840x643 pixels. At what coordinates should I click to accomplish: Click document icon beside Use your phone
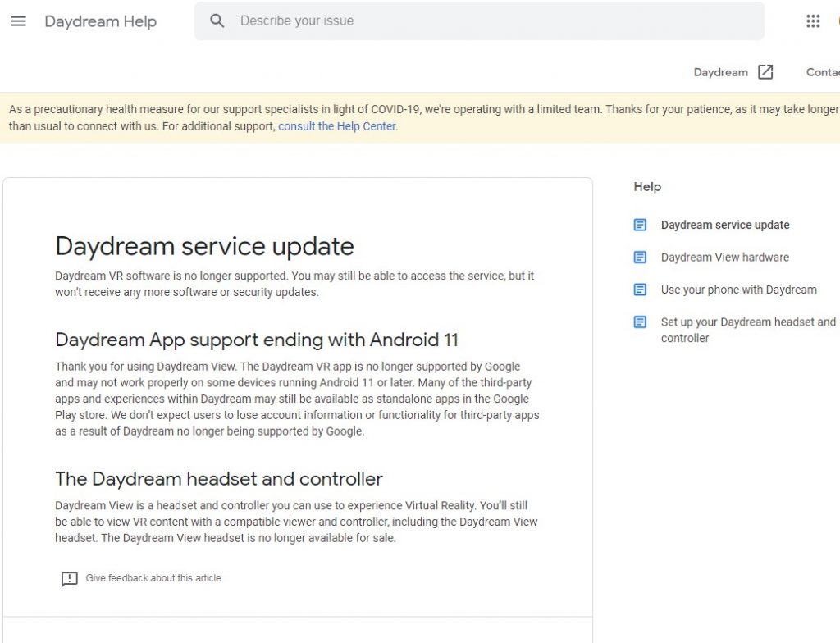640,290
